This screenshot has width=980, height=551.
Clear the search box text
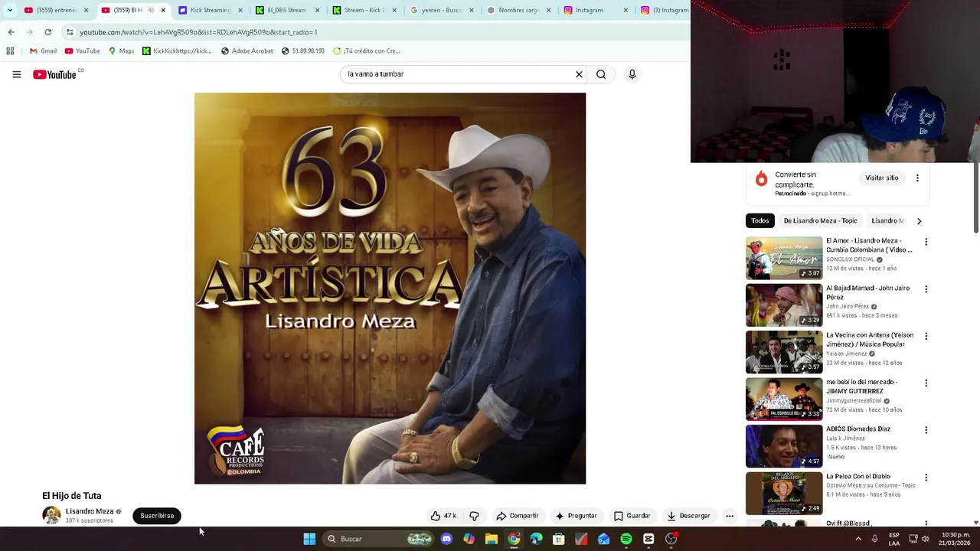[579, 74]
